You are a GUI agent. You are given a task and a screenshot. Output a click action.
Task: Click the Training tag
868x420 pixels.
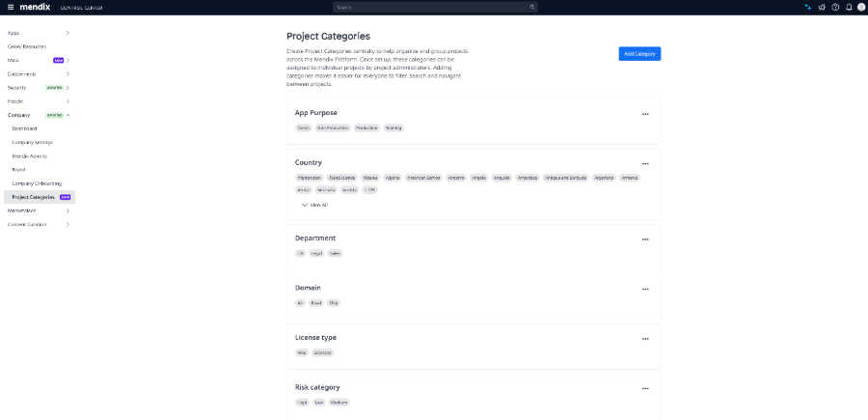(x=393, y=128)
